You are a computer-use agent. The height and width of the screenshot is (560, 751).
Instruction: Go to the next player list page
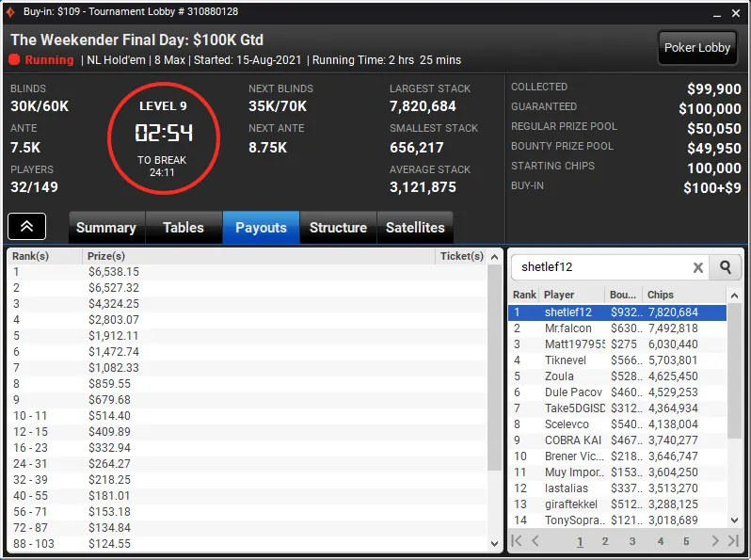pyautogui.click(x=715, y=541)
